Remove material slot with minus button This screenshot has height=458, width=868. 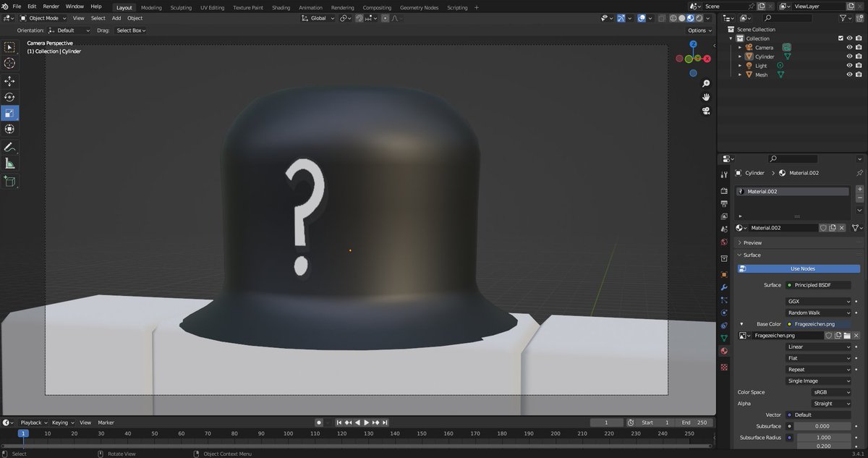coord(859,198)
